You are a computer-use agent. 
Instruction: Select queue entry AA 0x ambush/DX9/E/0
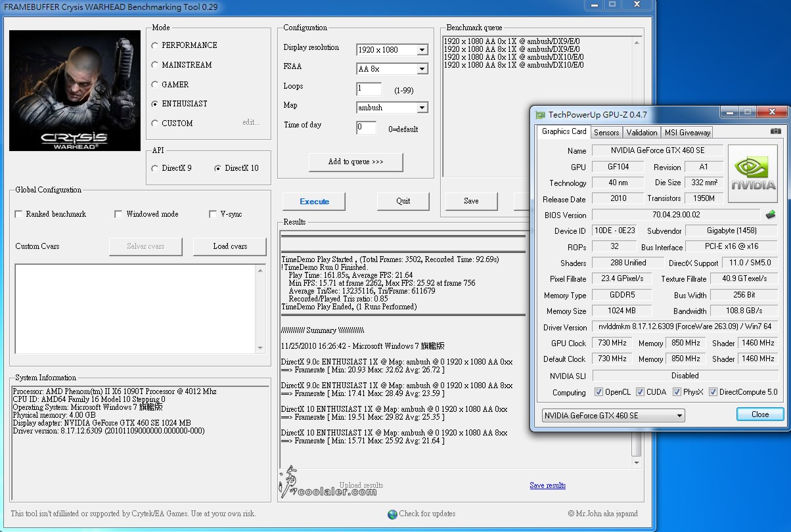[x=512, y=41]
